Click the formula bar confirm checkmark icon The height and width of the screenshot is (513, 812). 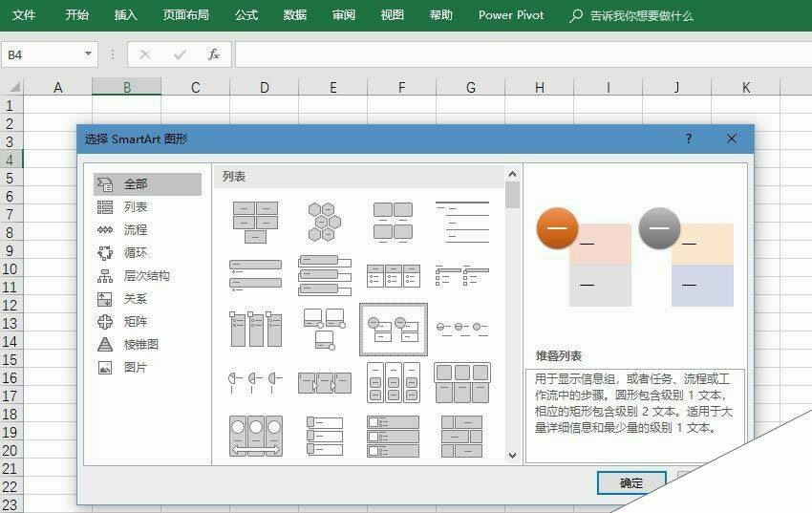click(180, 54)
